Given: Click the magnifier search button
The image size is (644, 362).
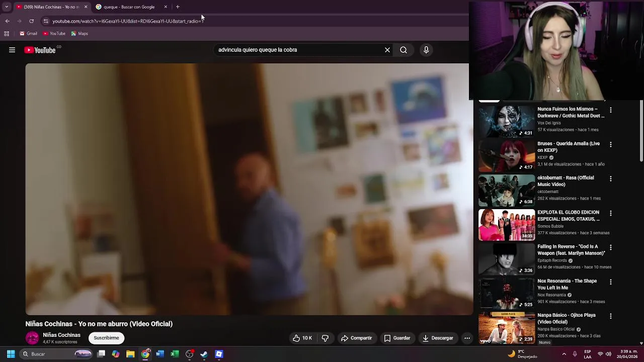Looking at the screenshot, I should click(x=404, y=50).
